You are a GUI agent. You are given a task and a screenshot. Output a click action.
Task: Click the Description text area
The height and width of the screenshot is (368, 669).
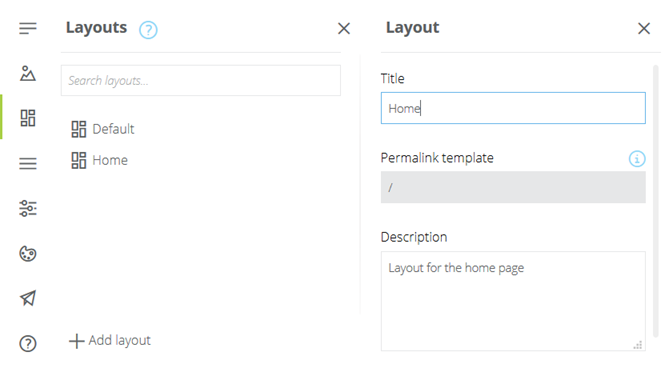pos(513,301)
